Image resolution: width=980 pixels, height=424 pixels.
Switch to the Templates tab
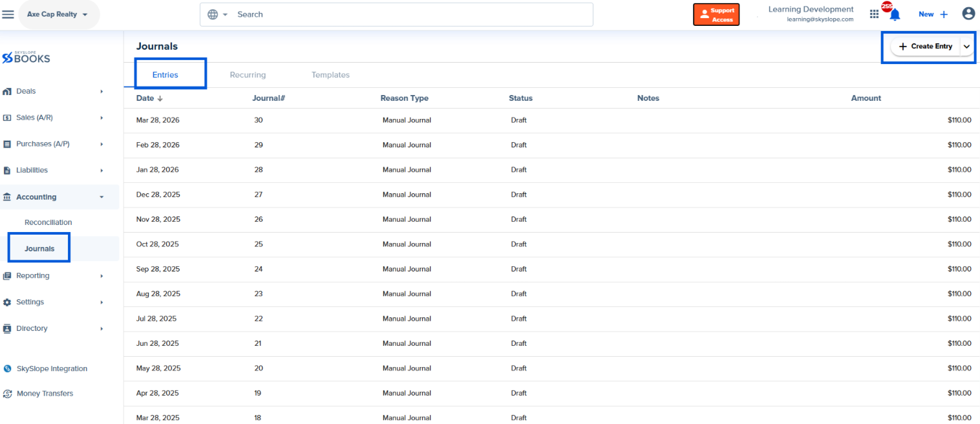(x=330, y=75)
